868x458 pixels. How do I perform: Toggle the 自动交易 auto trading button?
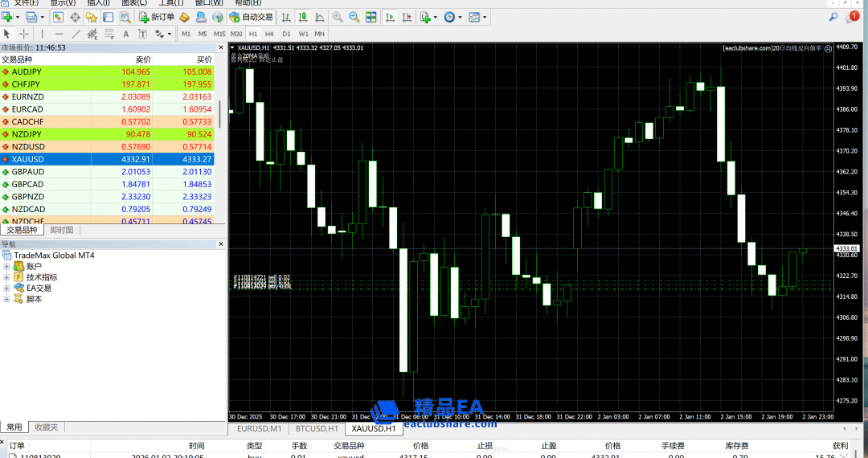[x=251, y=17]
